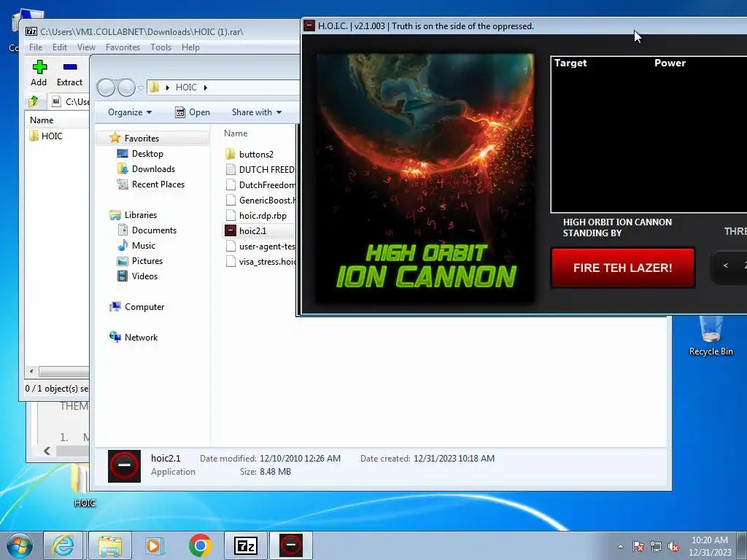
Task: Click the Name column header in Explorer
Action: click(x=236, y=133)
